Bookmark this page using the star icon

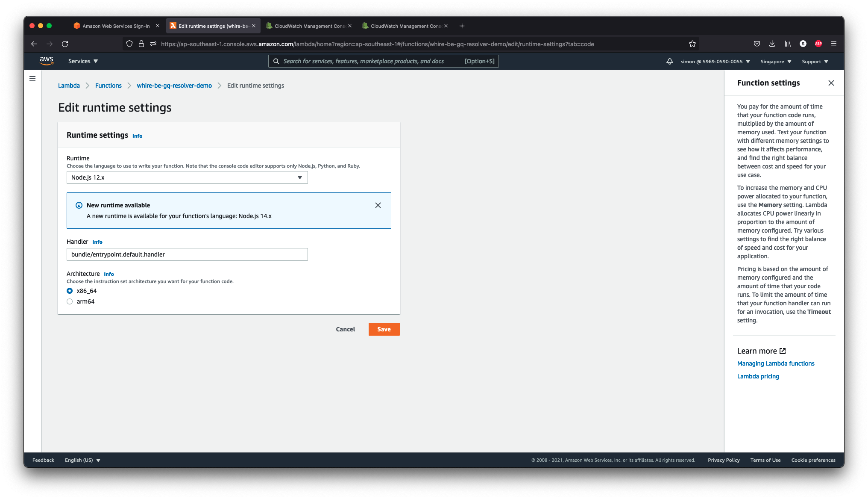tap(692, 44)
